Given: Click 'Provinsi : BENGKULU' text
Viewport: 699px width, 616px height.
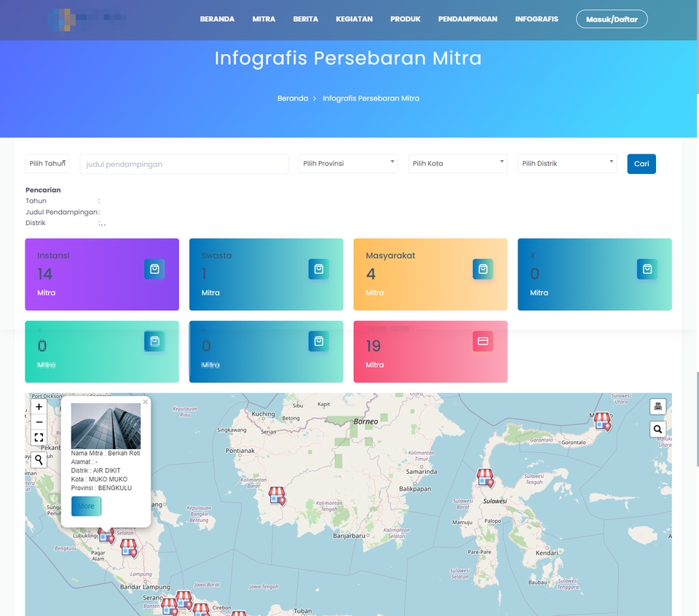Looking at the screenshot, I should click(101, 488).
